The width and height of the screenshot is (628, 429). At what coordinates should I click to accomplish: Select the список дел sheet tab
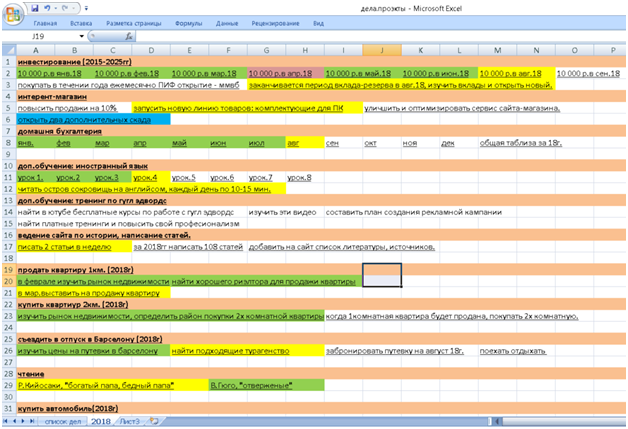[62, 421]
